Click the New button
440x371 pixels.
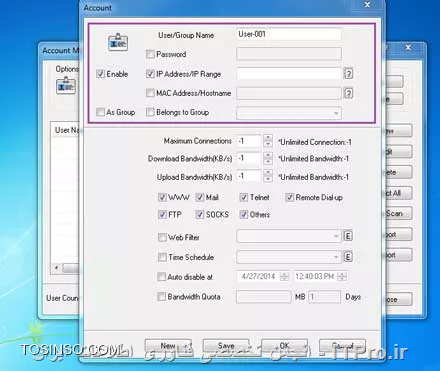[168, 346]
